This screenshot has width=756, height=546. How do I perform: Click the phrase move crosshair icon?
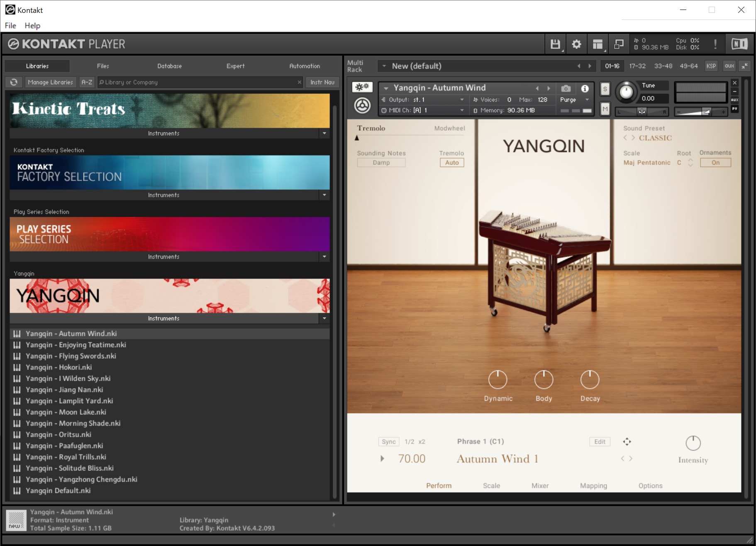(x=627, y=441)
